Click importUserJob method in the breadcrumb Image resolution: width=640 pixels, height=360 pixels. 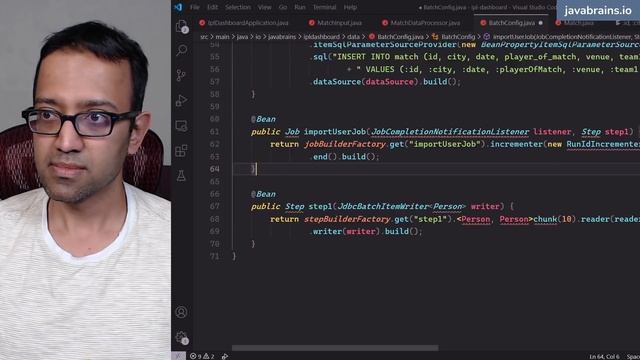561,37
